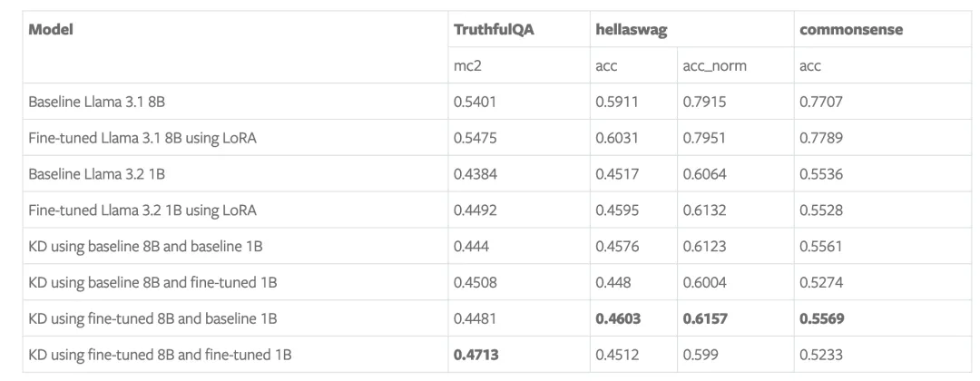Click the TruthfulQA column header
The width and height of the screenshot is (980, 381).
pyautogui.click(x=494, y=29)
